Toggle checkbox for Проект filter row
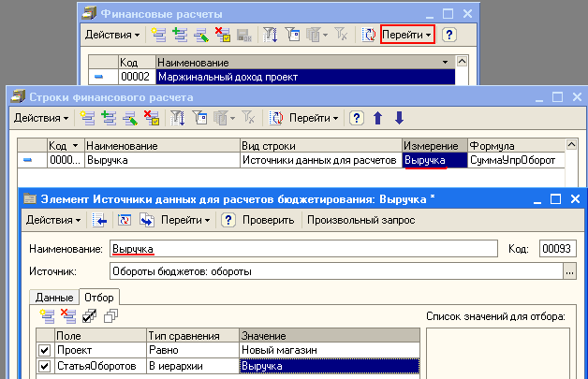This screenshot has height=379, width=588. tap(44, 350)
